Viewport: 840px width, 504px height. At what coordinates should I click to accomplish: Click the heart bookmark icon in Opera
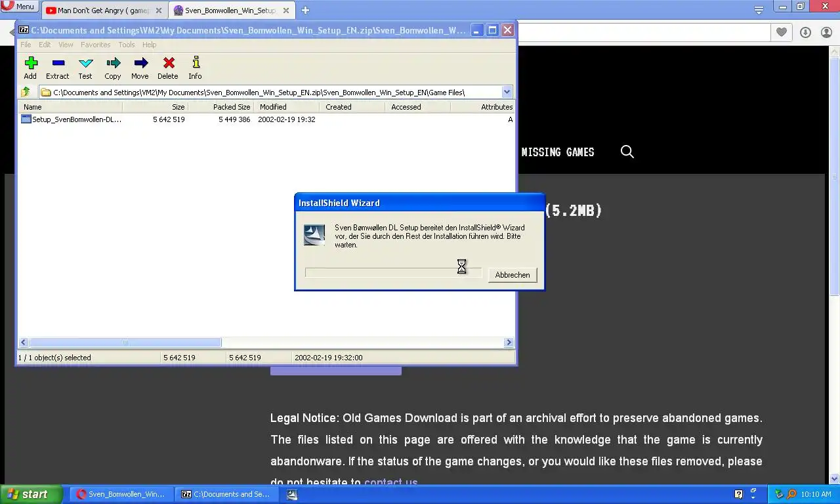781,32
